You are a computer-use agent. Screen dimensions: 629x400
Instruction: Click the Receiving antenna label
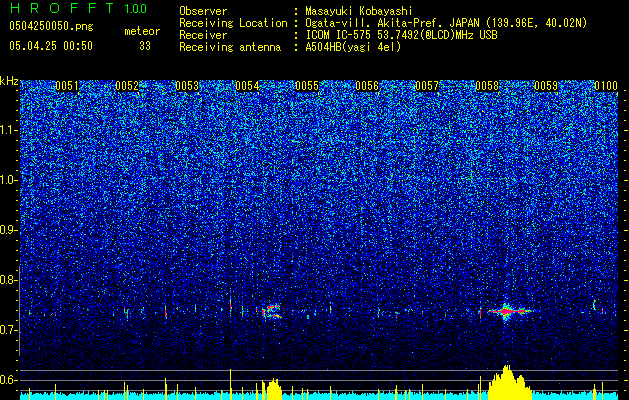[230, 47]
